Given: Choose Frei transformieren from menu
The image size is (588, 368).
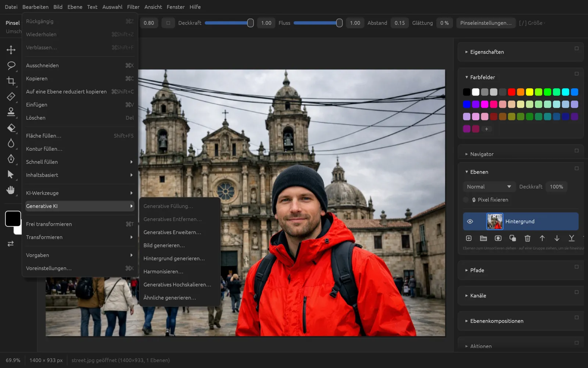Looking at the screenshot, I should click(80, 224).
